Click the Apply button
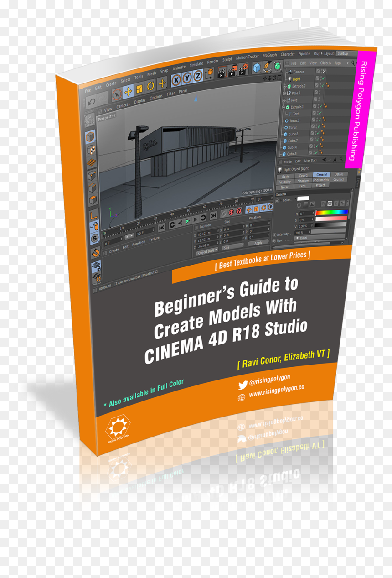The image size is (392, 578). pyautogui.click(x=258, y=243)
